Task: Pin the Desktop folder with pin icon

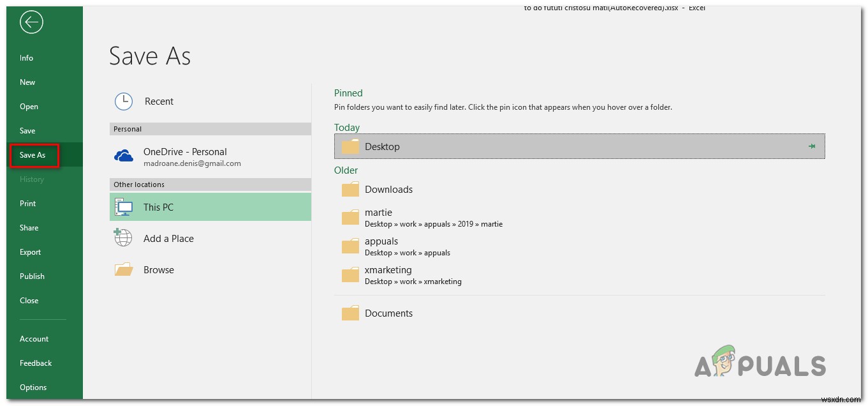Action: [812, 146]
